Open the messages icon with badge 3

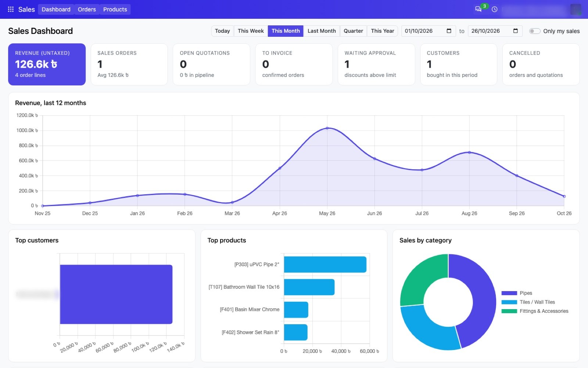[x=478, y=9]
